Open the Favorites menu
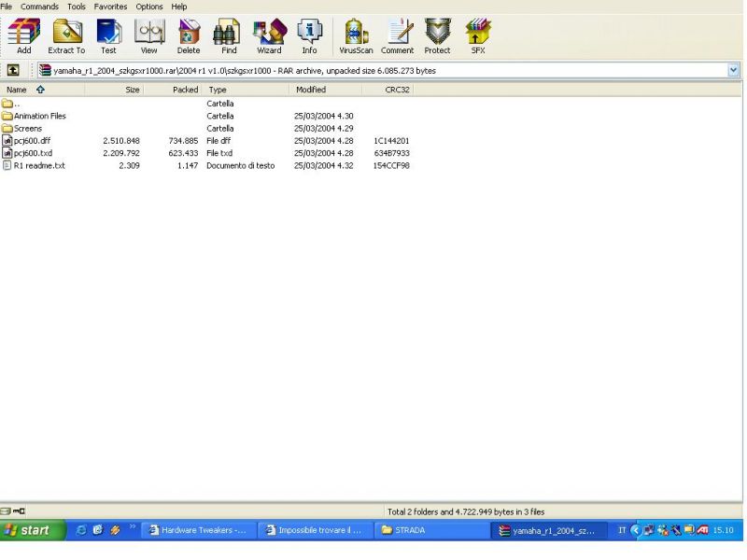 tap(110, 7)
